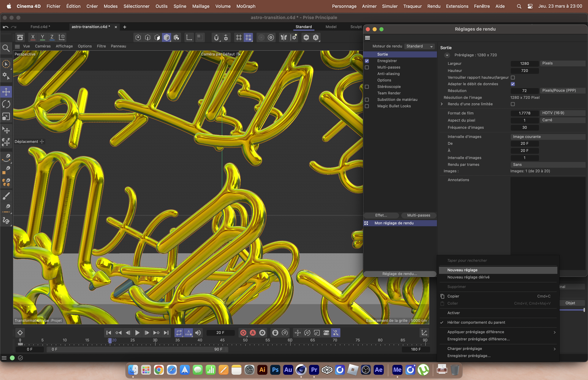Viewport: 588px width, 380px height.
Task: Open the render settings hamburger menu
Action: click(x=367, y=38)
